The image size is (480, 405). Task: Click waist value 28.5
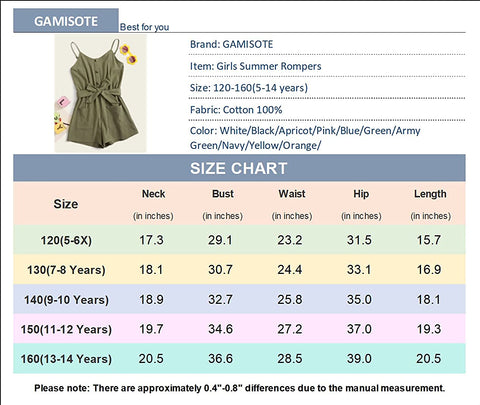click(290, 359)
